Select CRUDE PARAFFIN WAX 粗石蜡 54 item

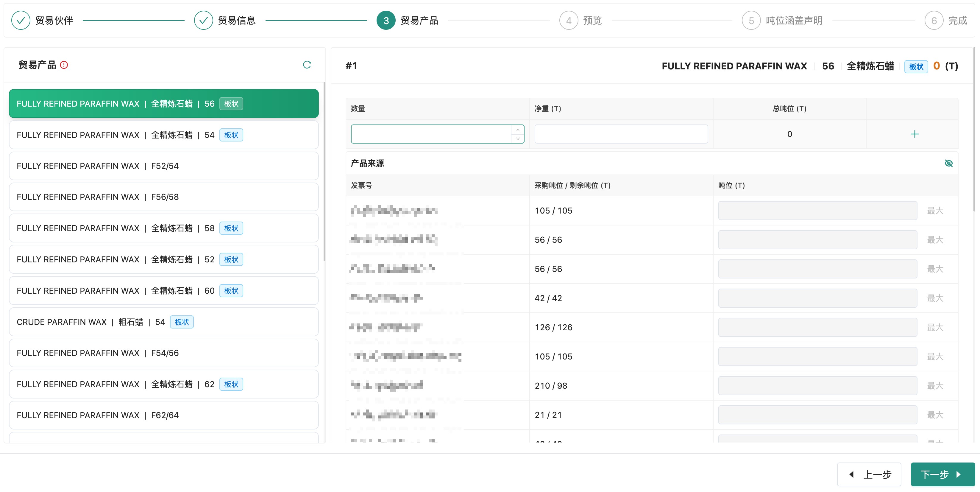tap(164, 322)
